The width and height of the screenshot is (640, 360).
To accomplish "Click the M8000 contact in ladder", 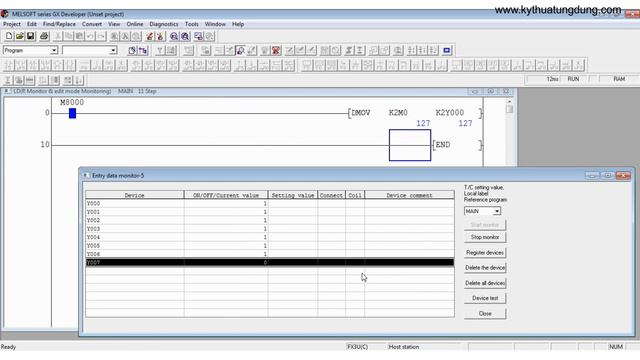I will pyautogui.click(x=72, y=113).
